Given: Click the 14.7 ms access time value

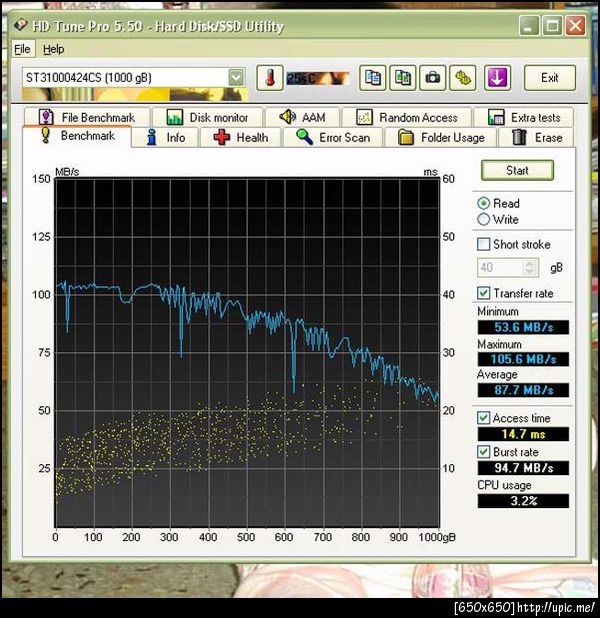Looking at the screenshot, I should point(523,434).
